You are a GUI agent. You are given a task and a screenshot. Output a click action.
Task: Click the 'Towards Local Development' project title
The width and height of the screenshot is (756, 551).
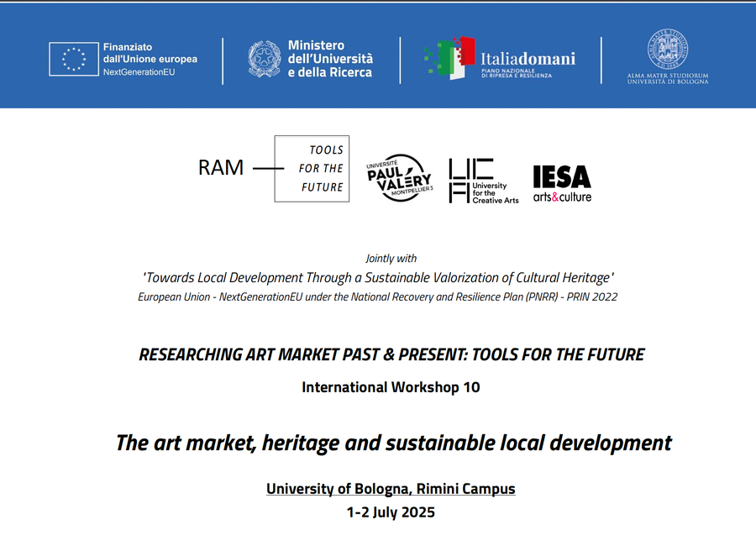click(378, 277)
